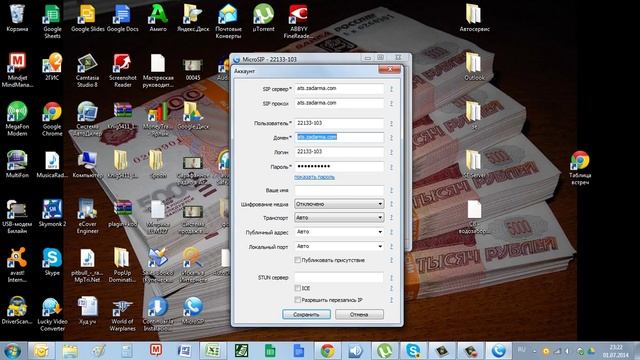The width and height of the screenshot is (640, 360).
Task: Click help mark beside STUN сервер field
Action: point(391,278)
